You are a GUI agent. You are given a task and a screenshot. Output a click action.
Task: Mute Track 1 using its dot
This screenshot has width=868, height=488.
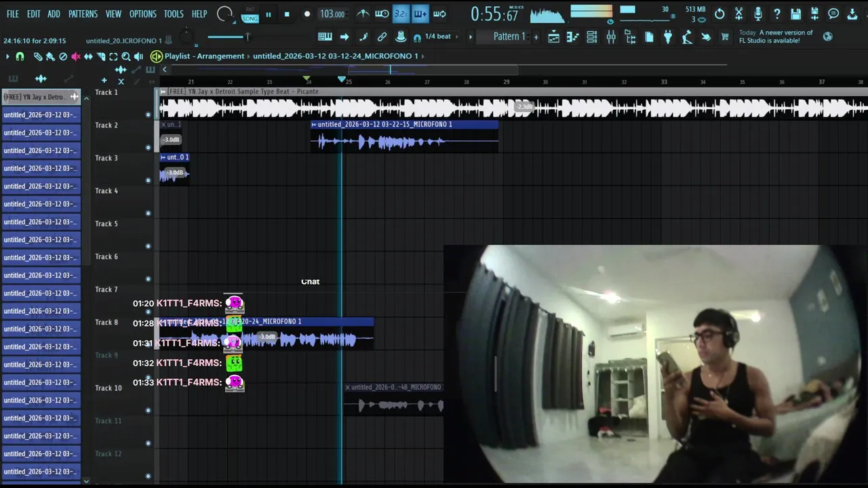148,115
